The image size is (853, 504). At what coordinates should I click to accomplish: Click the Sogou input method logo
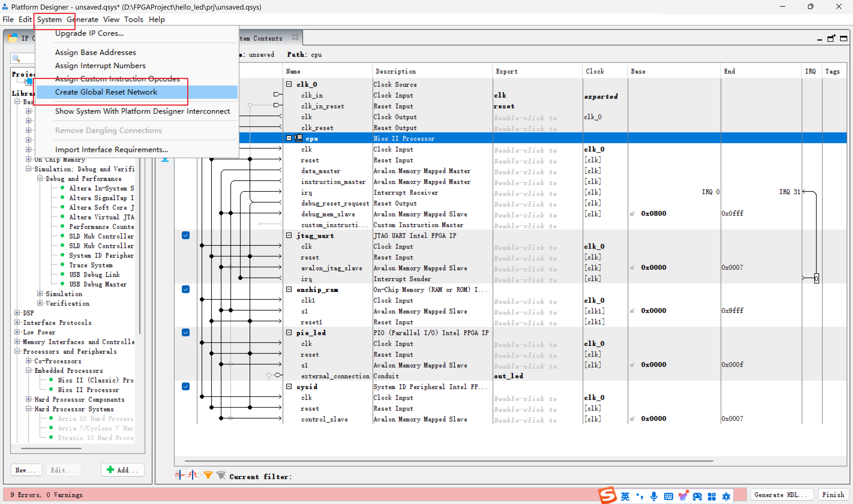click(608, 495)
